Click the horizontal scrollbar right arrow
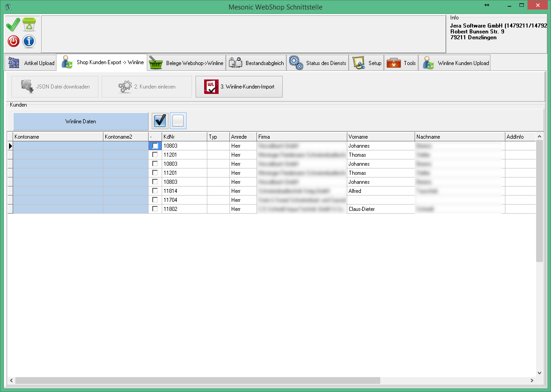 [531, 380]
